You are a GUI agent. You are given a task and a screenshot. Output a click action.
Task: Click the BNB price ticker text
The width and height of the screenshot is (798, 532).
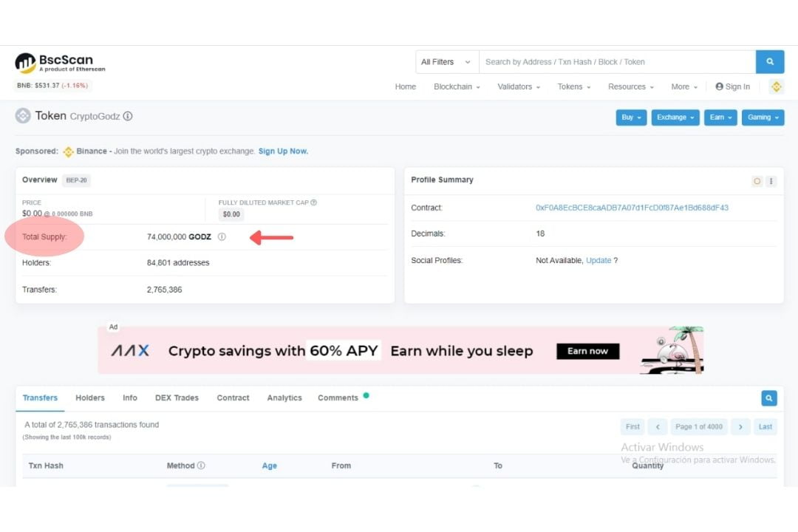pos(52,86)
